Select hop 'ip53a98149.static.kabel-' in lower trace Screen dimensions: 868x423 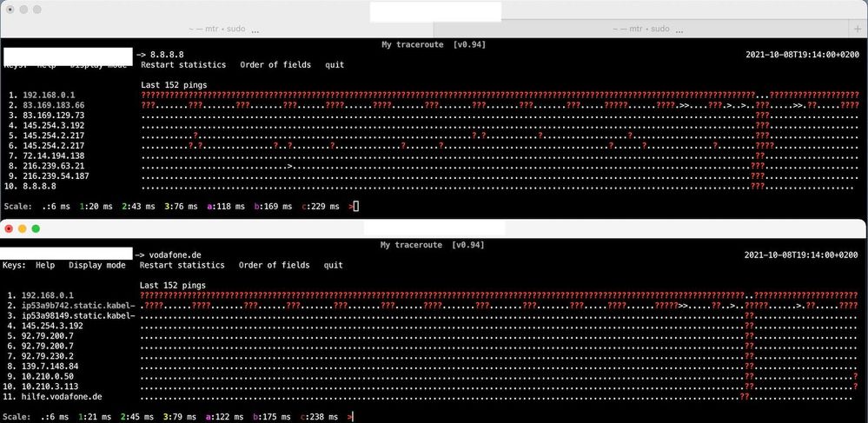click(x=78, y=315)
